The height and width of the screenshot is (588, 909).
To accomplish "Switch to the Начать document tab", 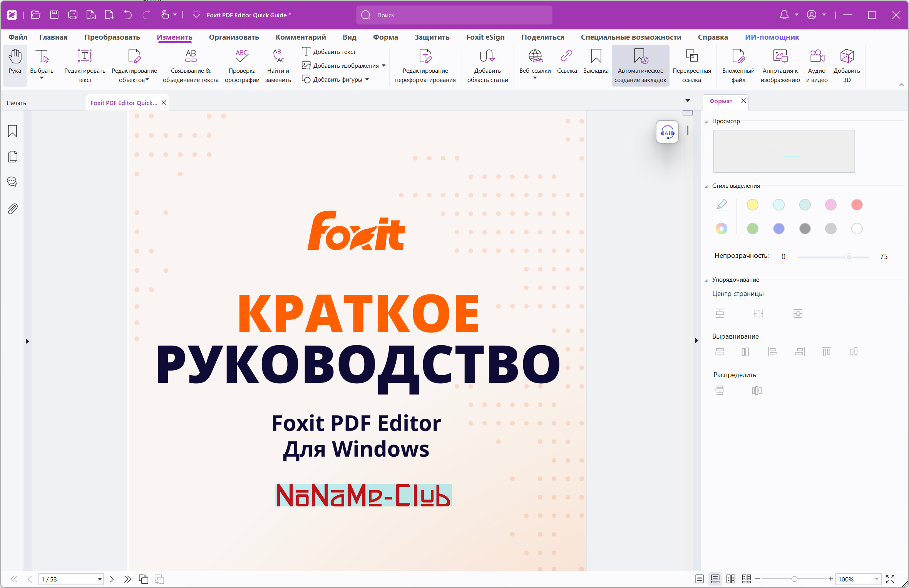I will coord(17,103).
